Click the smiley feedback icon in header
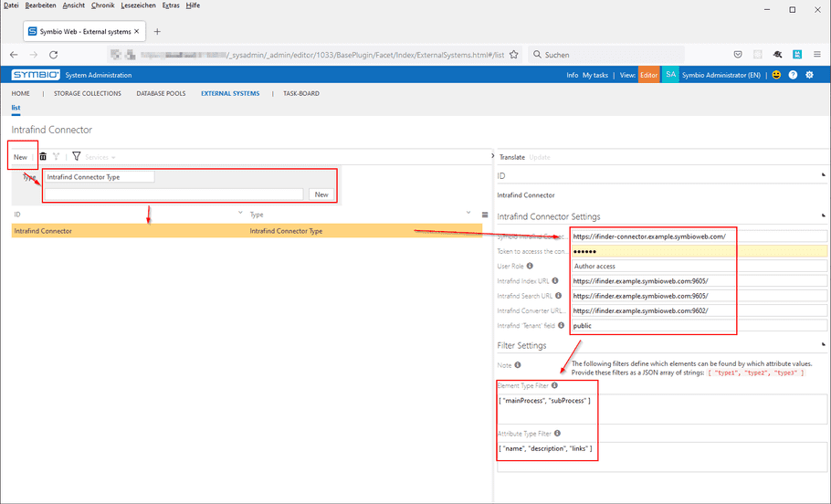Viewport: 831px width, 504px height. [776, 75]
